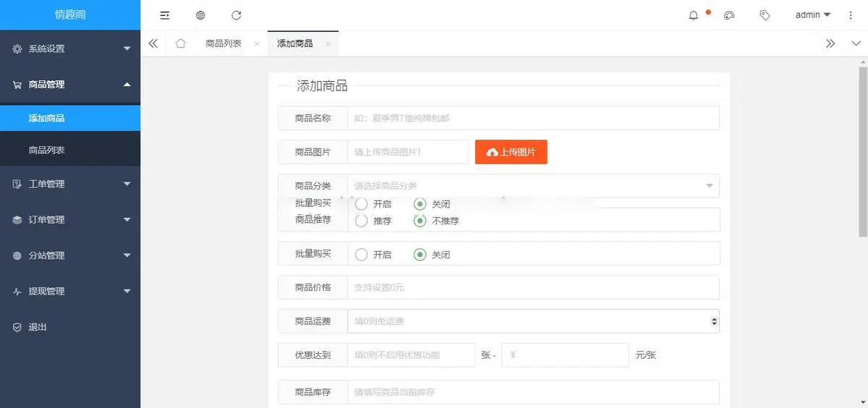The width and height of the screenshot is (868, 408).
Task: Expand the 系统设置 sidebar menu
Action: pos(70,48)
